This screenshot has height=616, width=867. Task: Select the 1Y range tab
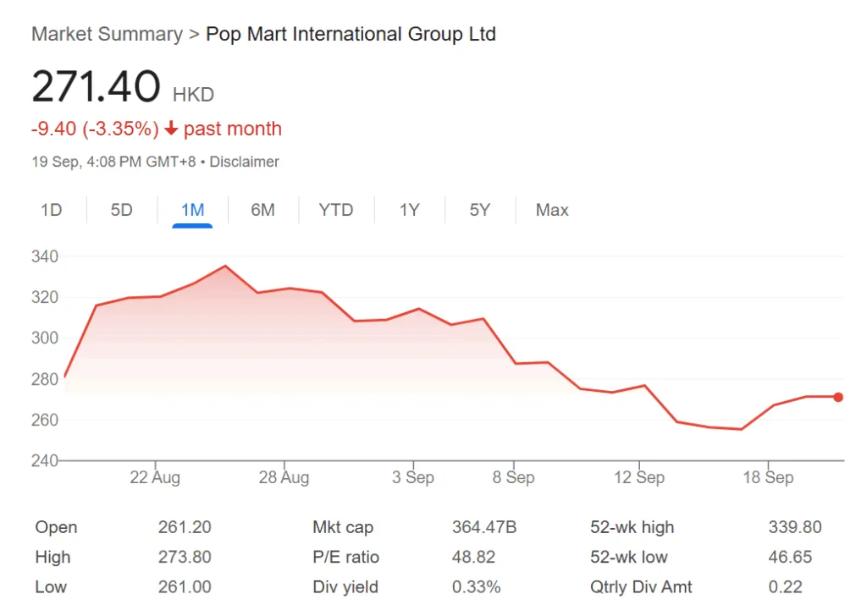410,210
